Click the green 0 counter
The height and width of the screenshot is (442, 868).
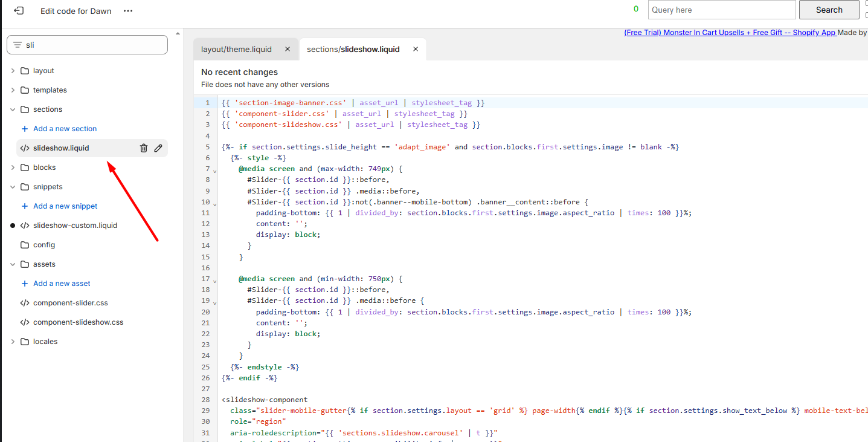(636, 9)
